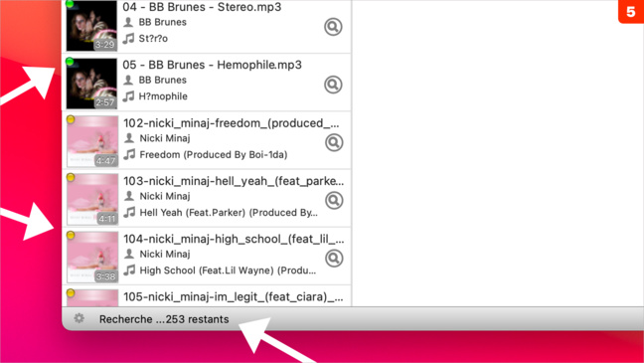The image size is (644, 363).
Task: Click yellow status dot on freedom row
Action: pos(71,119)
